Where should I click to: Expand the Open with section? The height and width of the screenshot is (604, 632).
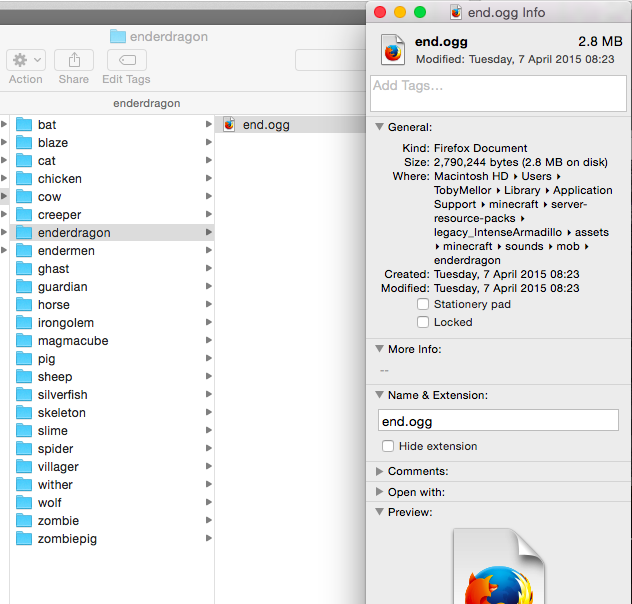(x=379, y=492)
